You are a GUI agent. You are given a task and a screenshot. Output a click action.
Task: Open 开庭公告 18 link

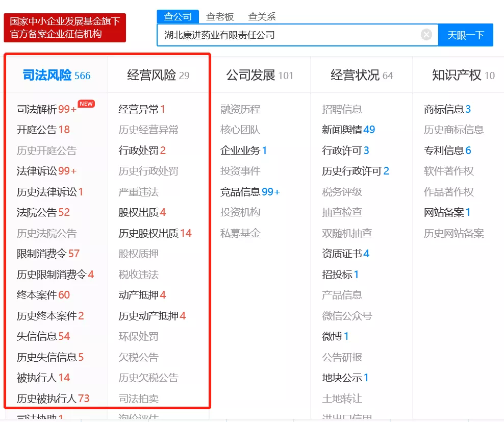(43, 130)
